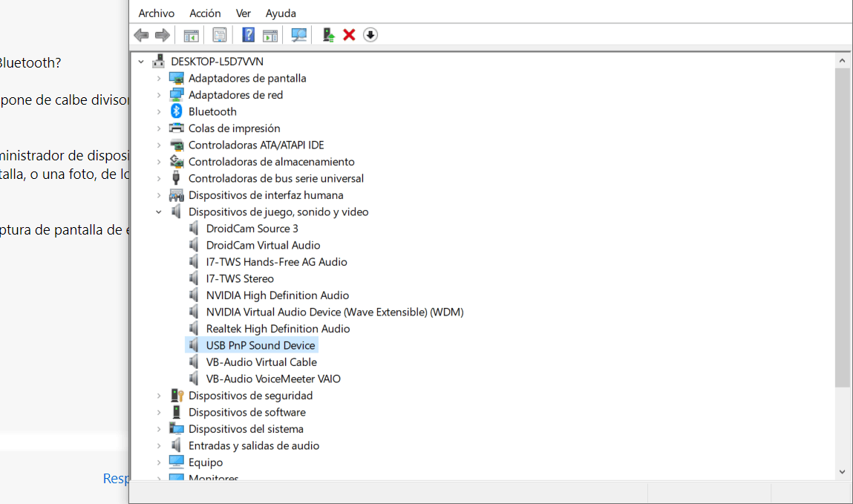Click the Dispositivos de software icon
The height and width of the screenshot is (504, 853).
[x=176, y=412]
